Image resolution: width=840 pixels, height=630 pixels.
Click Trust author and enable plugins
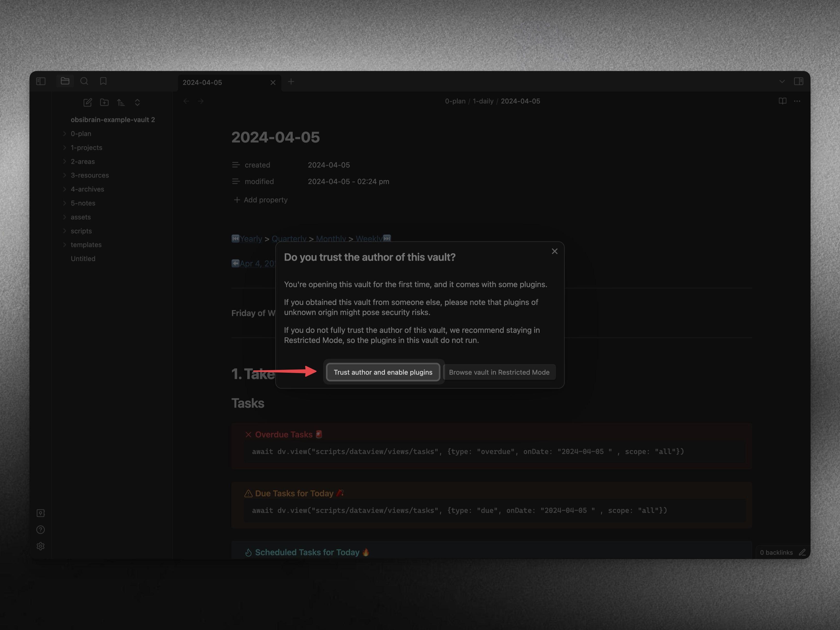click(383, 372)
